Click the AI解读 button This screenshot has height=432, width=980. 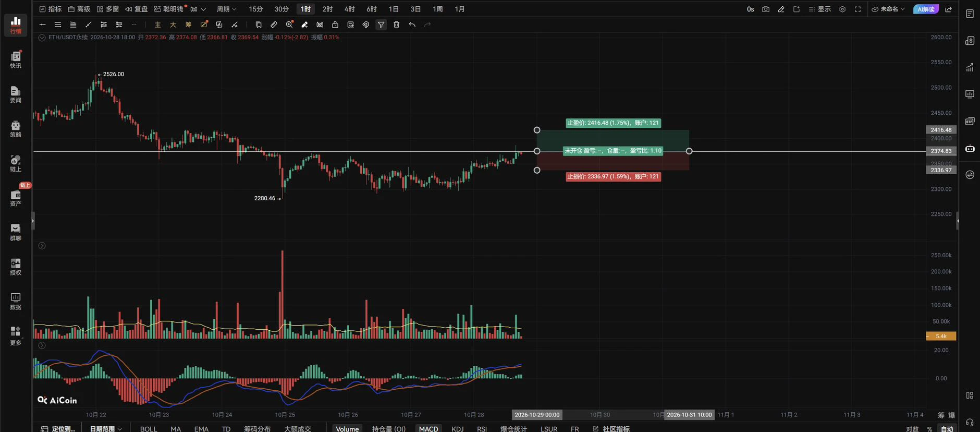926,9
